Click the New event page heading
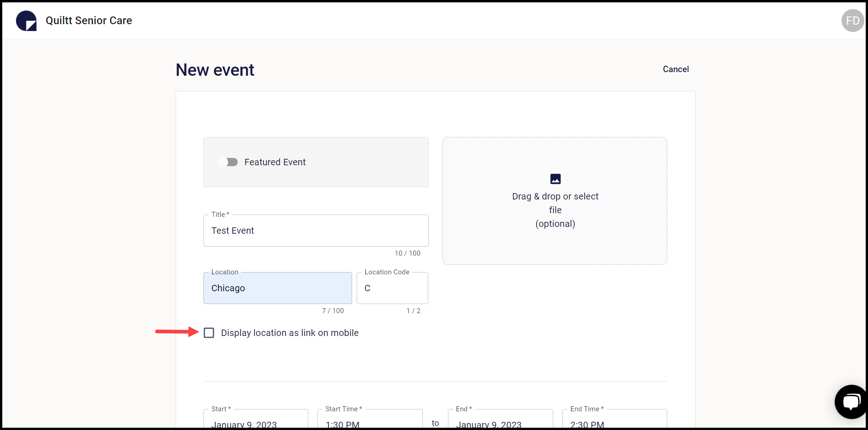Viewport: 868px width, 430px height. click(x=214, y=69)
